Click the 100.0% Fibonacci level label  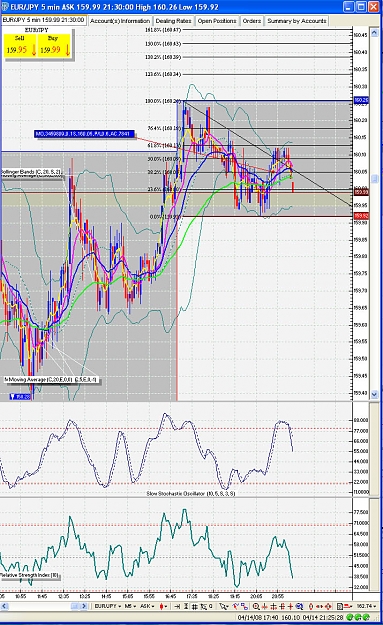(163, 101)
